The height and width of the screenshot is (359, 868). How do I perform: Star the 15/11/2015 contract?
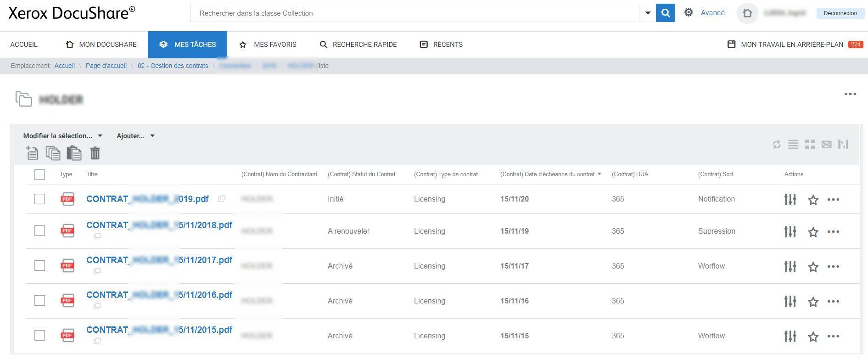coord(813,337)
